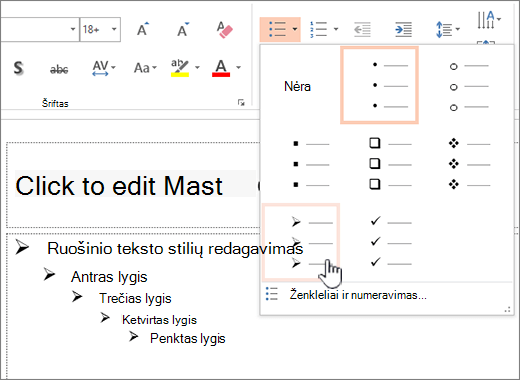Open the text direction menu

(488, 20)
